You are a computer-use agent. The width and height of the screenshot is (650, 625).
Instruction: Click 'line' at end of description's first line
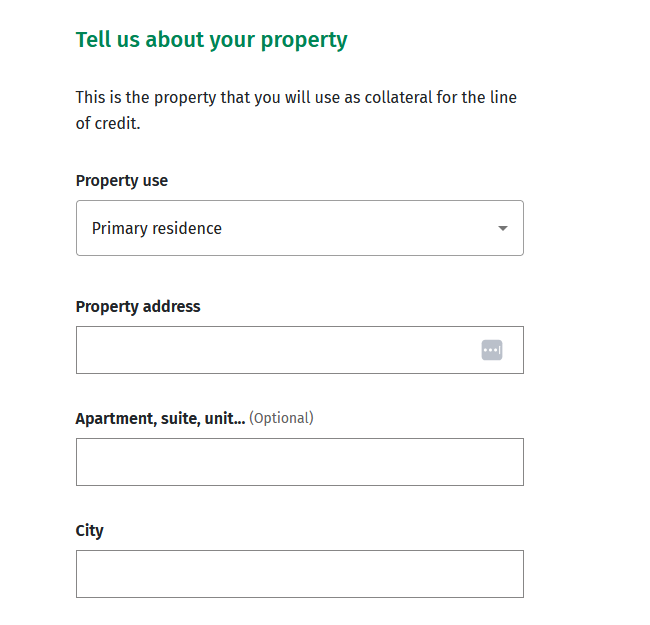(504, 98)
